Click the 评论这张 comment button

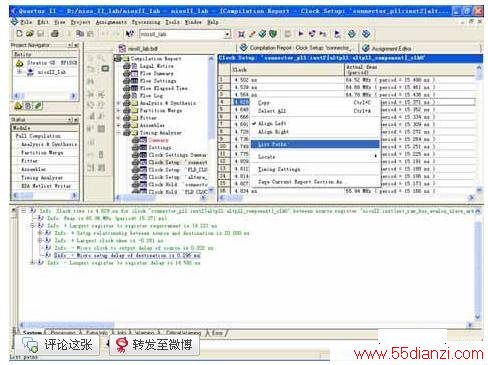tap(57, 345)
